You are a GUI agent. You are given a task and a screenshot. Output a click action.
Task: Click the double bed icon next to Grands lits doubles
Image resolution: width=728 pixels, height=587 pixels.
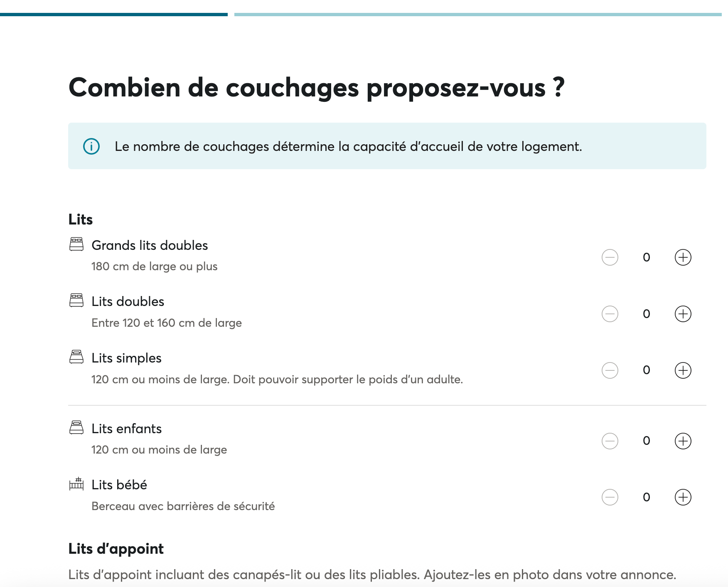coord(77,243)
